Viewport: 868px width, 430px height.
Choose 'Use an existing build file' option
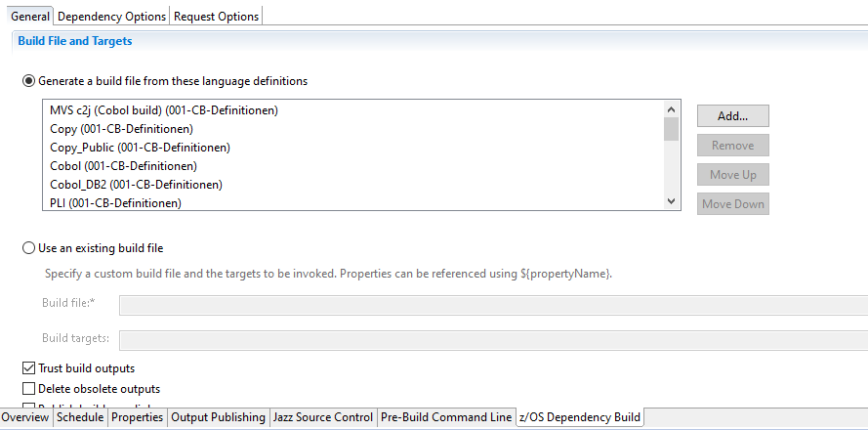click(x=29, y=248)
